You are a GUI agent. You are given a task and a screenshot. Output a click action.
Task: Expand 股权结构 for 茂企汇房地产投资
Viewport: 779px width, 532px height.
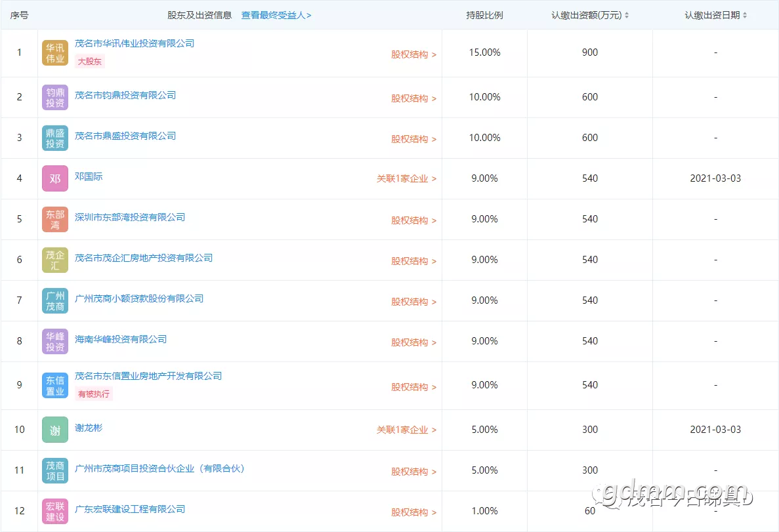(413, 261)
